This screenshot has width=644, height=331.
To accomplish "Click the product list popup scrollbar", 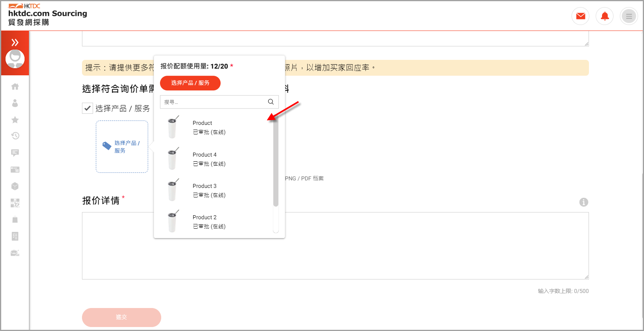I will pos(276,161).
